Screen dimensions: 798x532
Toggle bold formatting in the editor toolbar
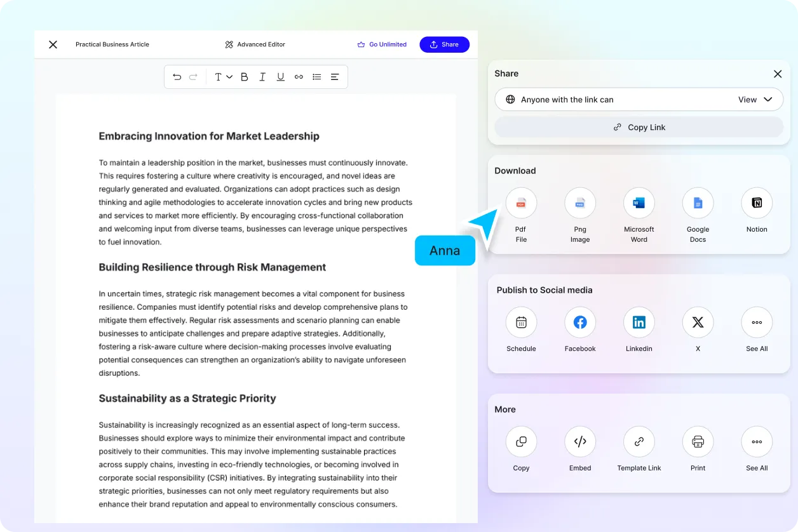click(244, 76)
